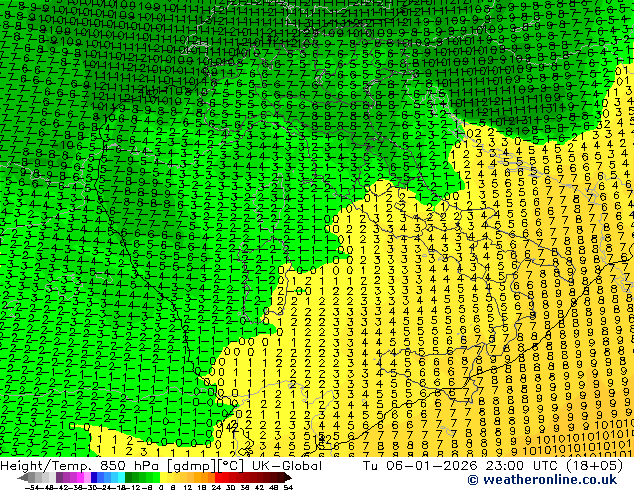Click the '[gdmp]' unit label in the title
The height and width of the screenshot is (490, 634).
pos(191,466)
